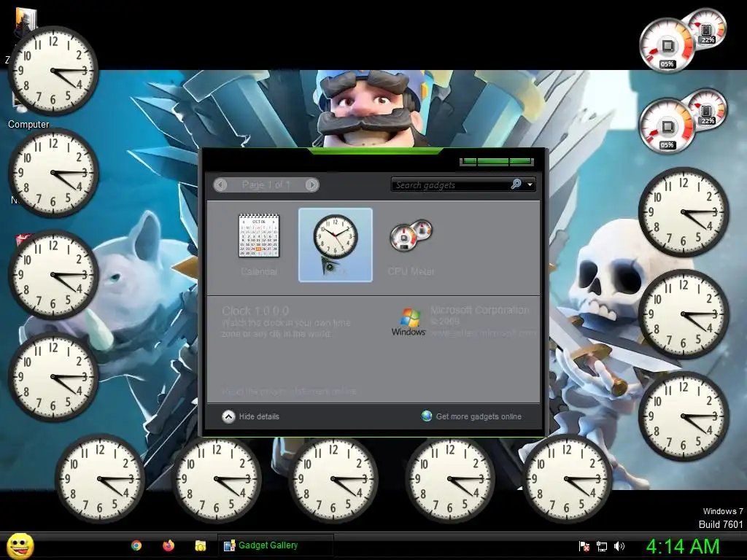Screen dimensions: 747x560
Task: Launch Google Chrome from the taskbar
Action: pyautogui.click(x=136, y=545)
